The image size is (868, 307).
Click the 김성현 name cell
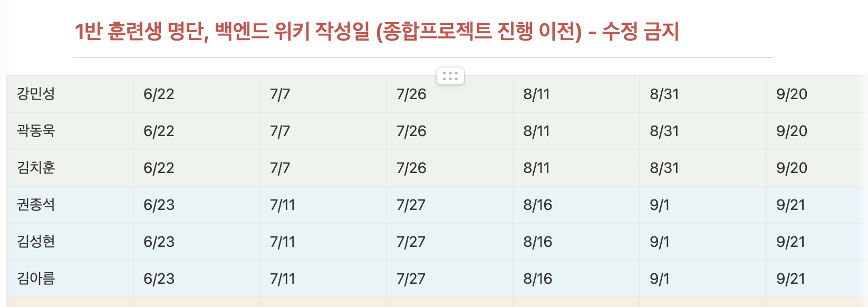tap(70, 242)
